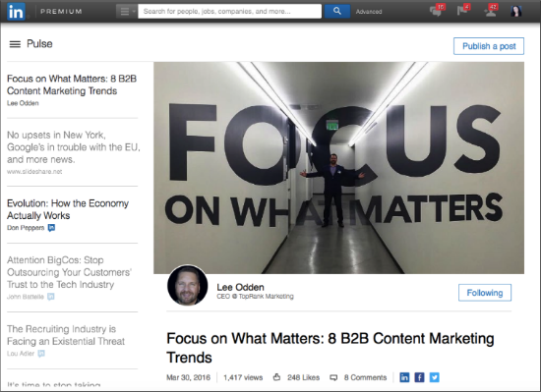This screenshot has width=541, height=392.
Task: Share article via Facebook icon
Action: (419, 377)
